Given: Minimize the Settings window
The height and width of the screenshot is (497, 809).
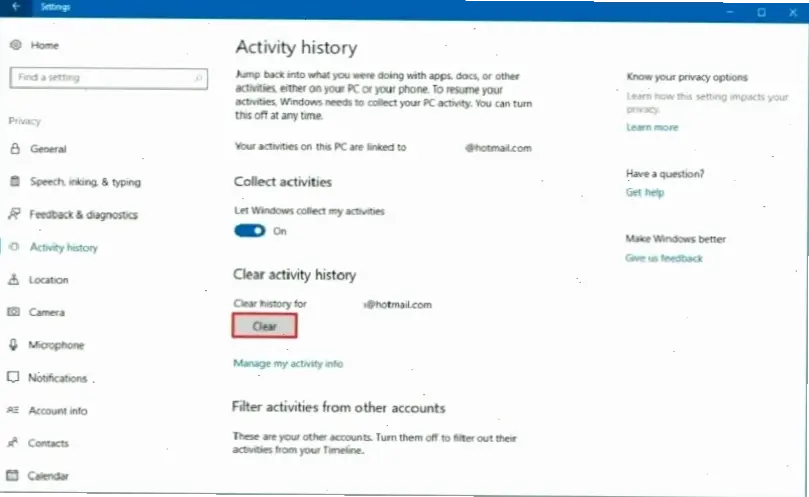Looking at the screenshot, I should [x=730, y=11].
